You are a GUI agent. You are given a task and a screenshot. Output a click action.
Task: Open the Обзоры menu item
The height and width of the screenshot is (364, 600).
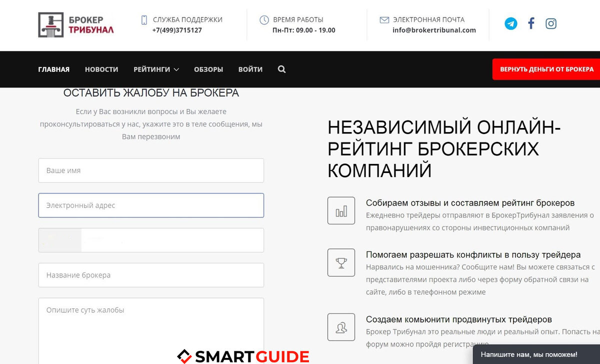tap(208, 69)
